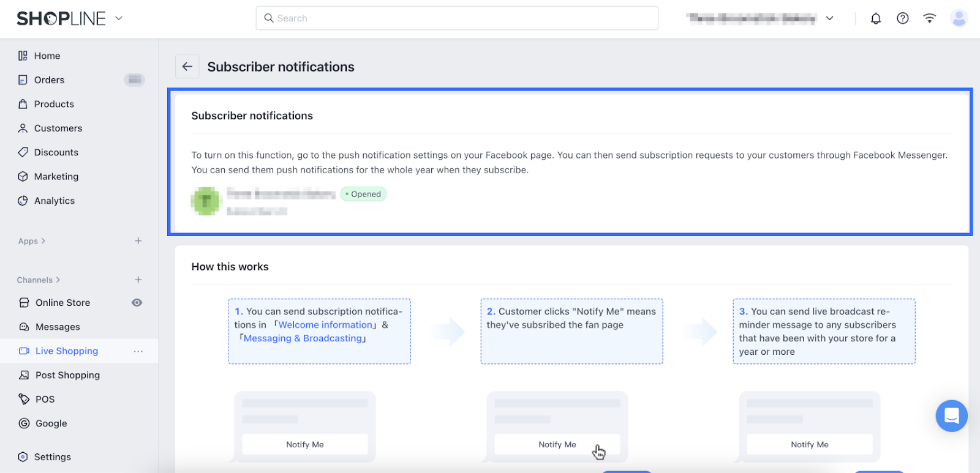The image size is (980, 473).
Task: Open the live chat support bubble
Action: (x=951, y=416)
